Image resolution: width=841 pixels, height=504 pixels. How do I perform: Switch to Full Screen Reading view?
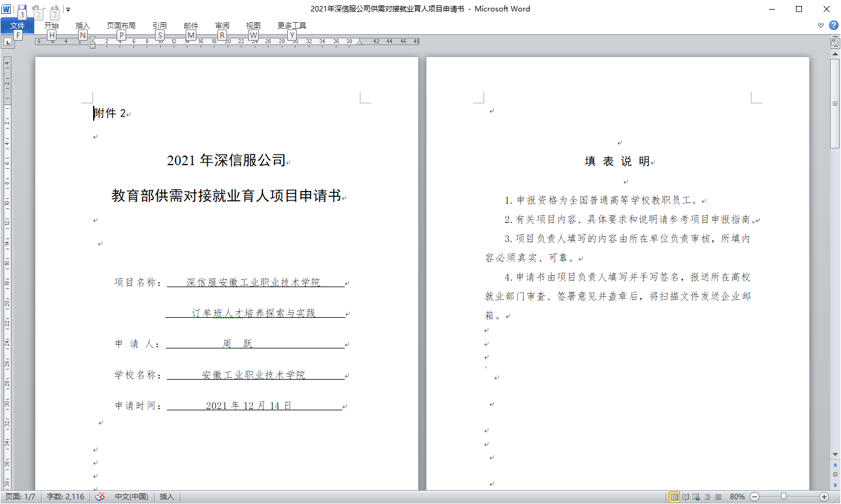click(685, 497)
